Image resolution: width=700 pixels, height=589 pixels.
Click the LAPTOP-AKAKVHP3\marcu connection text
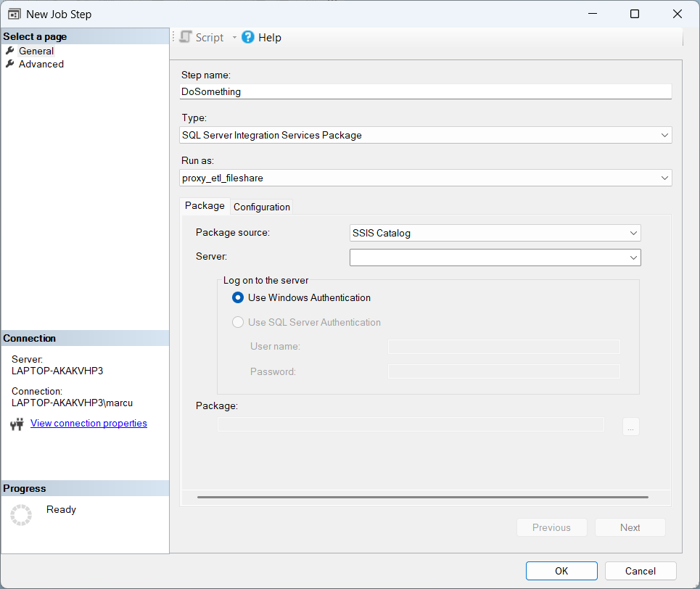72,403
